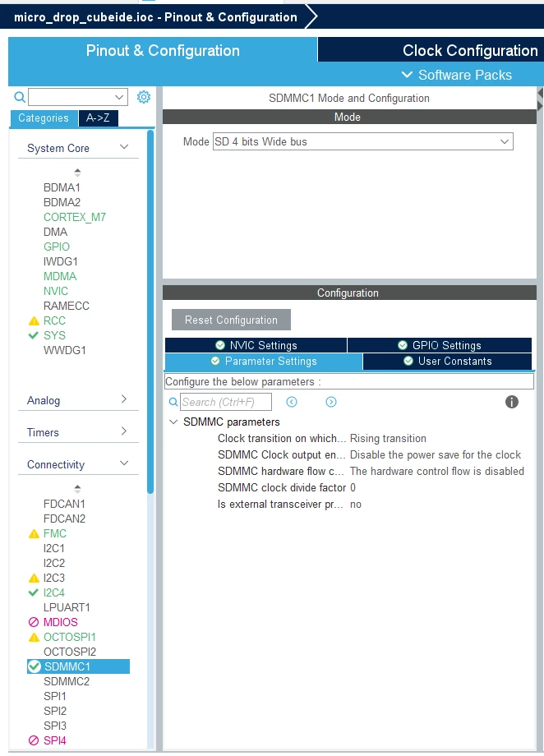
Task: Click the SDMMC clock divide factor value
Action: point(353,487)
